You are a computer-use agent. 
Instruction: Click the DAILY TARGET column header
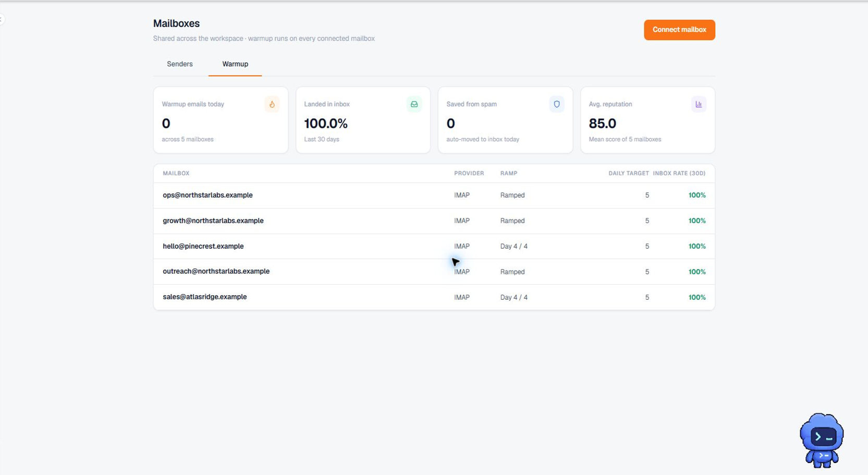point(629,173)
